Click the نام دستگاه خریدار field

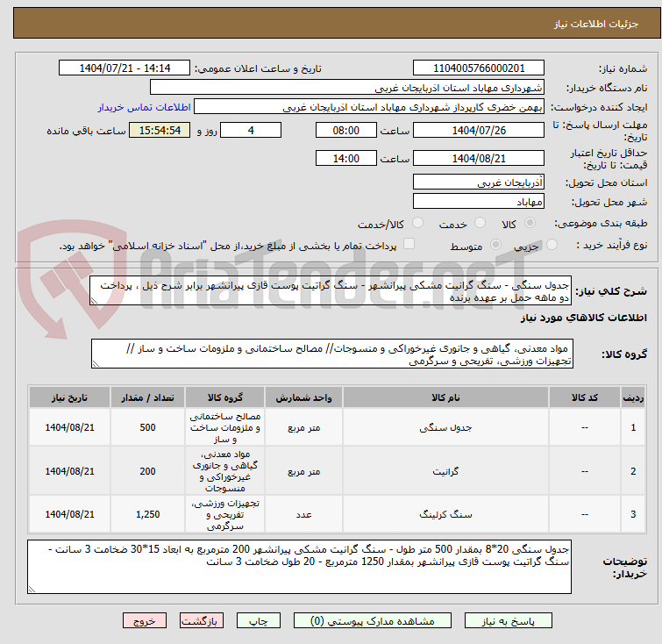point(347,88)
